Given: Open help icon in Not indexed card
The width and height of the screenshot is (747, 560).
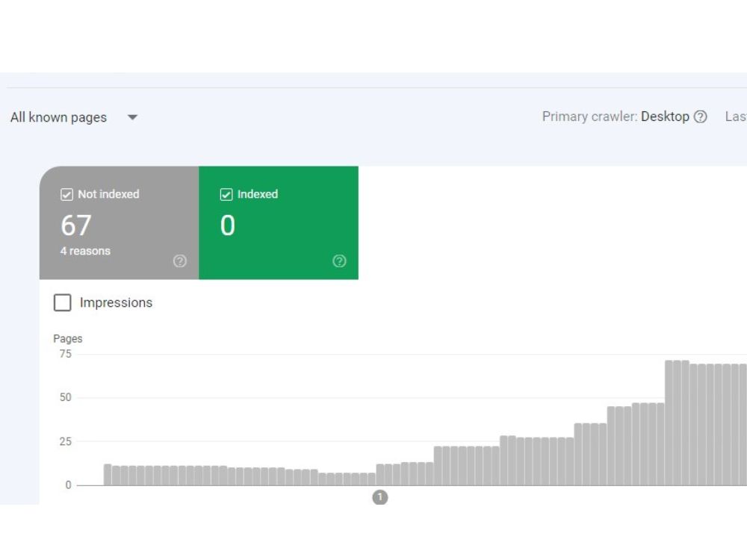Looking at the screenshot, I should coord(179,261).
